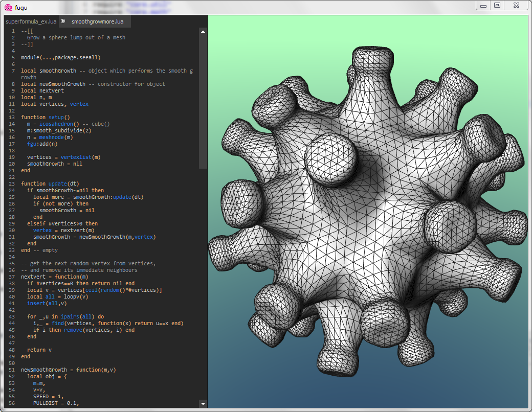Click the editor scroll-up arrow
Viewport: 532px width, 412px height.
click(x=203, y=32)
